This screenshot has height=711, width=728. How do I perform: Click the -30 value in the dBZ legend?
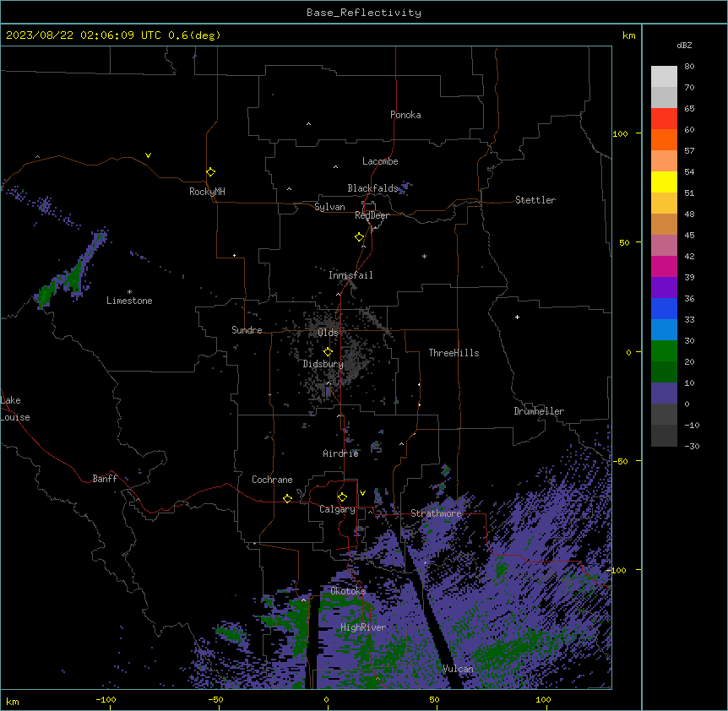(x=692, y=446)
